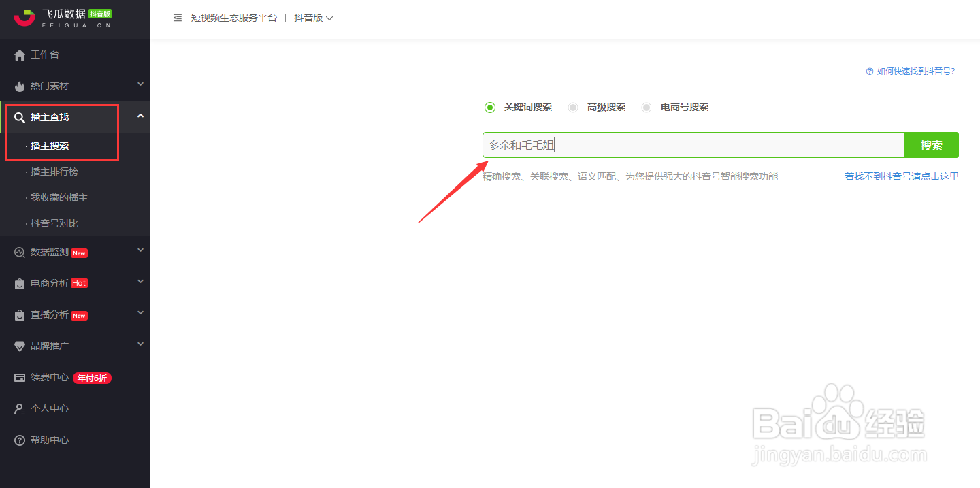This screenshot has height=488, width=980.
Task: Click the 品牌推广 brand promotion icon
Action: tap(19, 346)
